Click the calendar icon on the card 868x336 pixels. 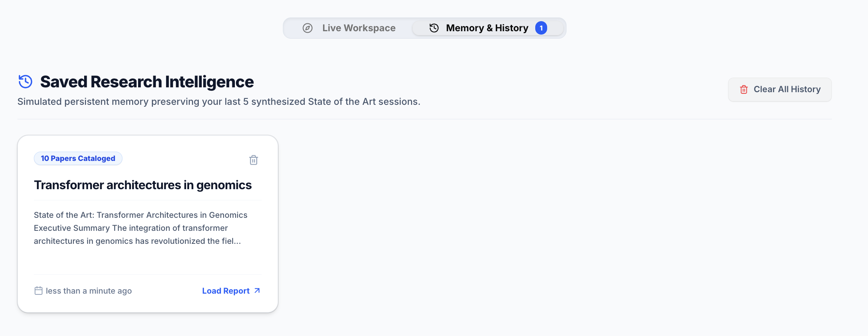point(38,291)
